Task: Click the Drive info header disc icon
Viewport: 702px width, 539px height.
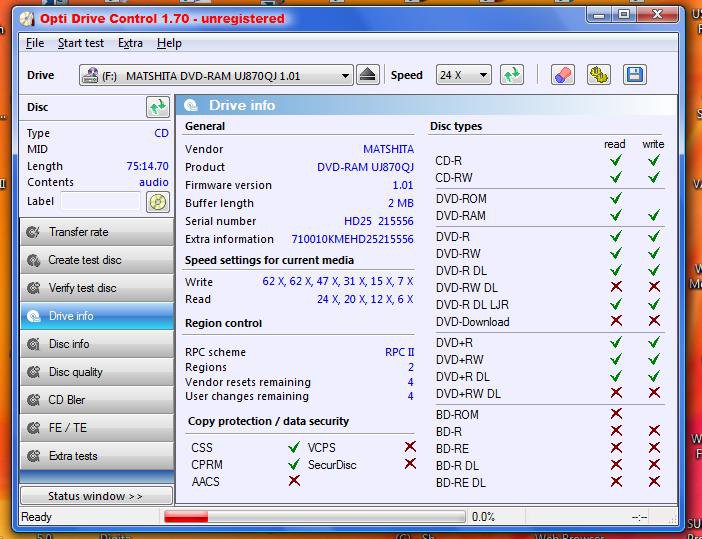Action: pyautogui.click(x=191, y=106)
